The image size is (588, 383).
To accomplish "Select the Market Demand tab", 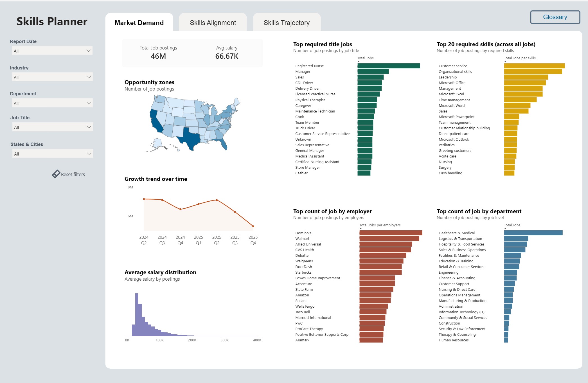I will coord(139,23).
